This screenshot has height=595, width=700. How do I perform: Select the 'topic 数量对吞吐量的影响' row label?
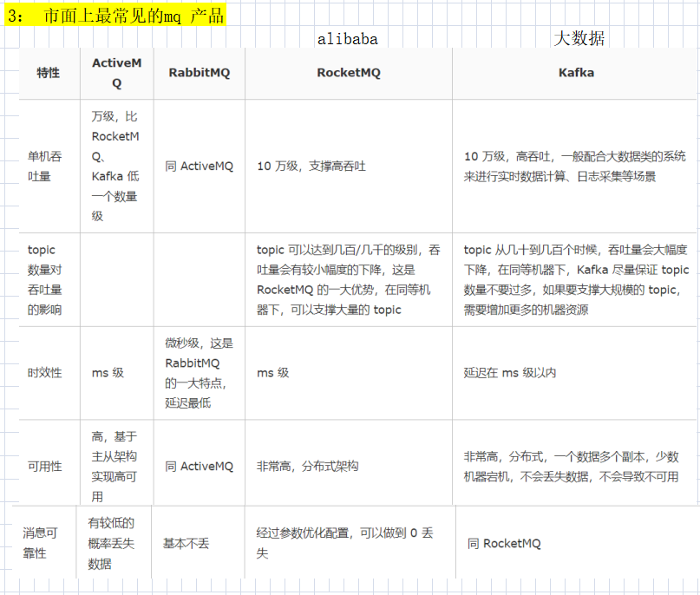(44, 279)
